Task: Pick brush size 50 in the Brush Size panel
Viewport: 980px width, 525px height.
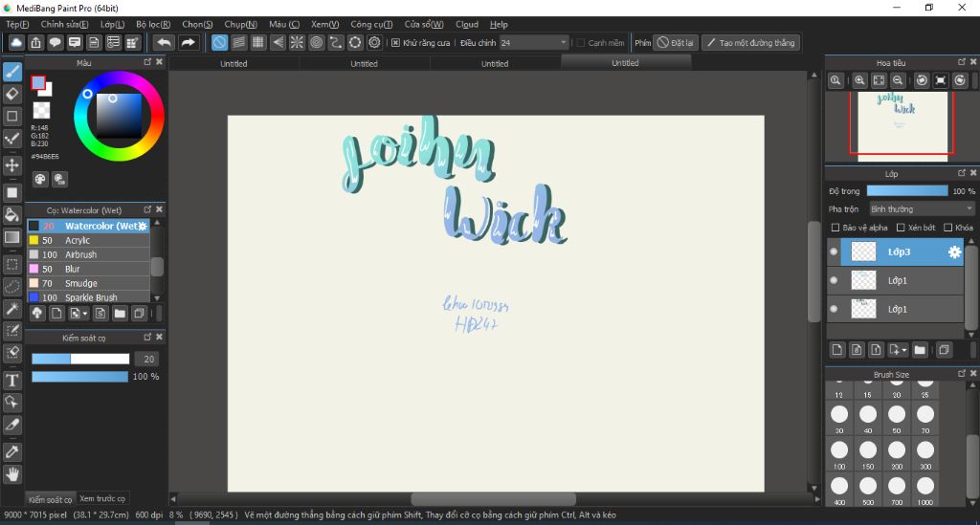Action: point(896,418)
